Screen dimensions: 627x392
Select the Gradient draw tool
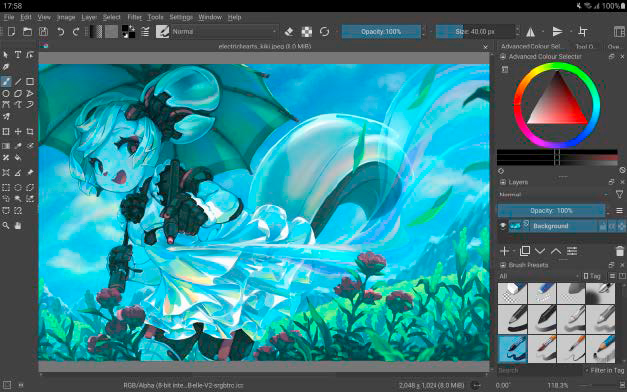tap(6, 146)
